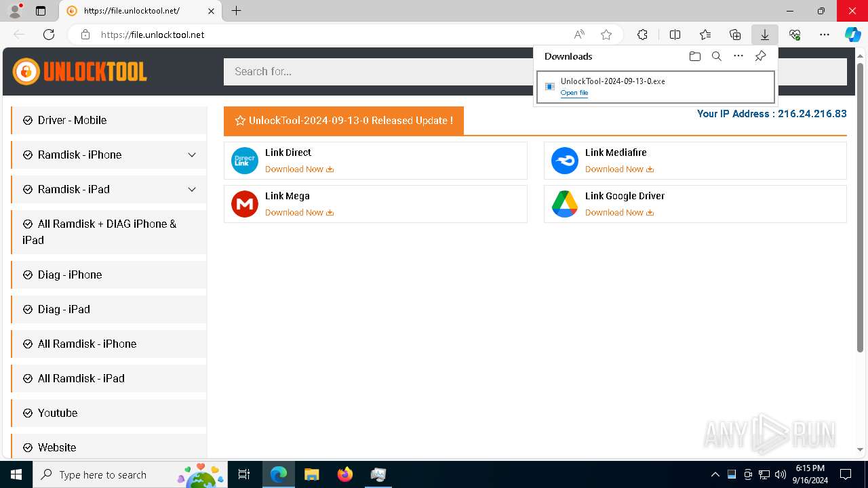Expand Ramdisk - iPhone submenu arrow
The width and height of the screenshot is (868, 488).
pos(192,155)
